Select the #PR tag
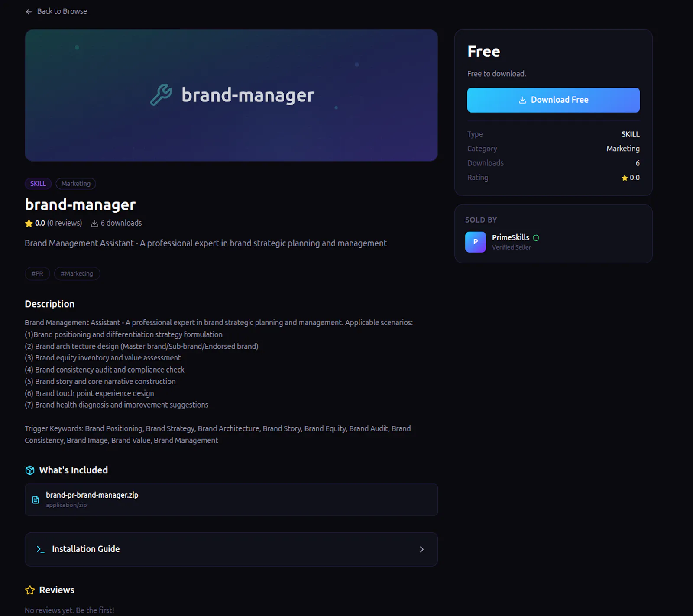The width and height of the screenshot is (693, 616). [37, 274]
